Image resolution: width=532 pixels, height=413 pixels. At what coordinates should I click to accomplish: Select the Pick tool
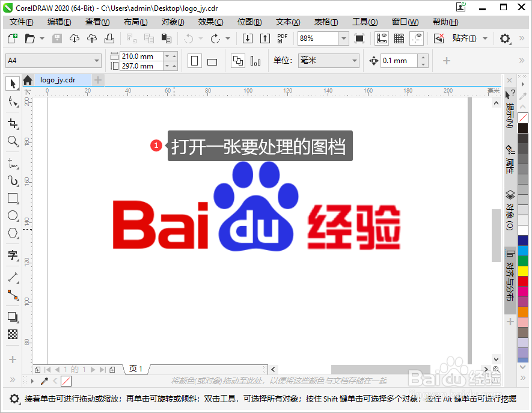tap(13, 84)
